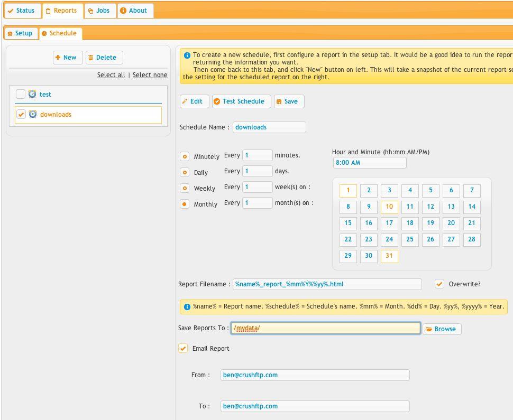The width and height of the screenshot is (513, 420).
Task: Open the Status tab
Action: coord(22,11)
